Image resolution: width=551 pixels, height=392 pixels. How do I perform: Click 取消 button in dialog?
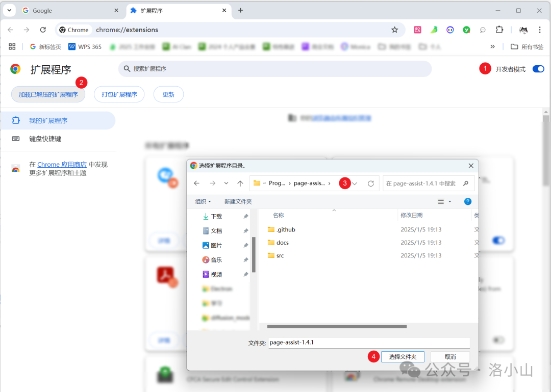click(450, 356)
